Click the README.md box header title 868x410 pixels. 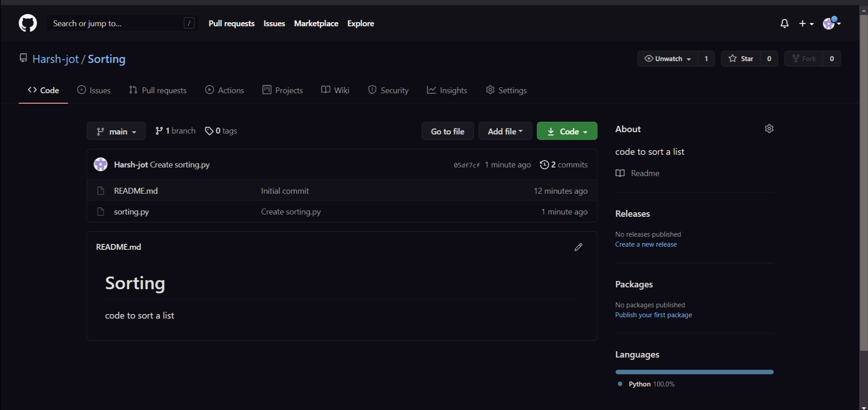118,247
